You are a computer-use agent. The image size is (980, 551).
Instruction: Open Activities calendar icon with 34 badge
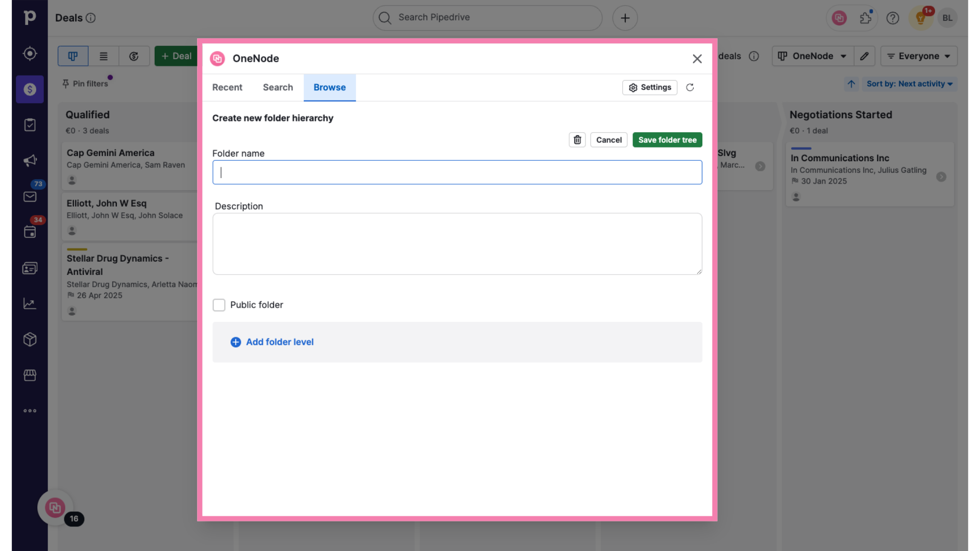pyautogui.click(x=30, y=232)
